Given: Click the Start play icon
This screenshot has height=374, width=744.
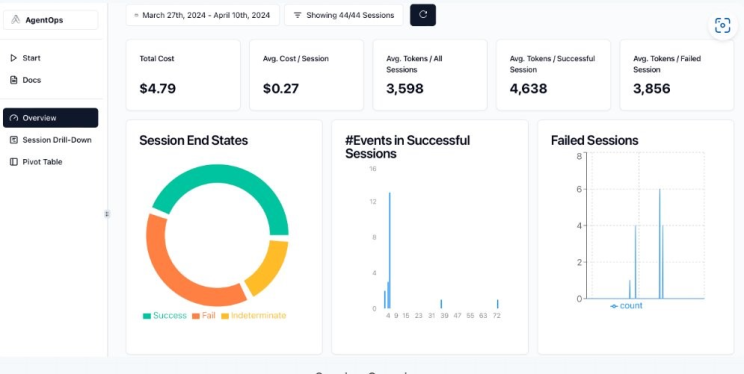Looking at the screenshot, I should coord(13,58).
